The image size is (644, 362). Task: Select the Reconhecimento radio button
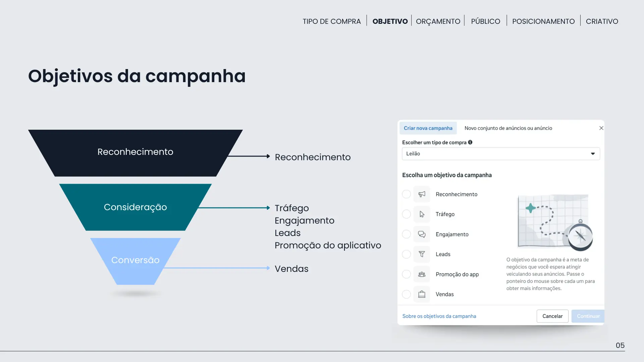[x=406, y=194]
